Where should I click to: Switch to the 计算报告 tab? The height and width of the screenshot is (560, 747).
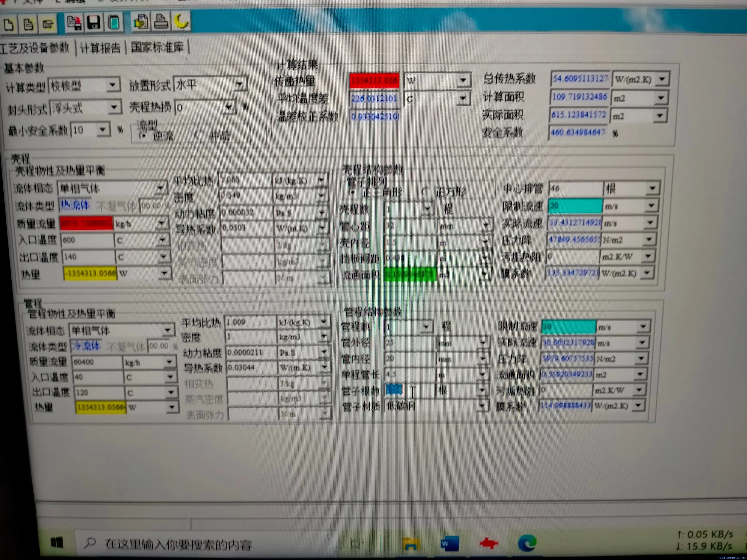click(x=100, y=48)
